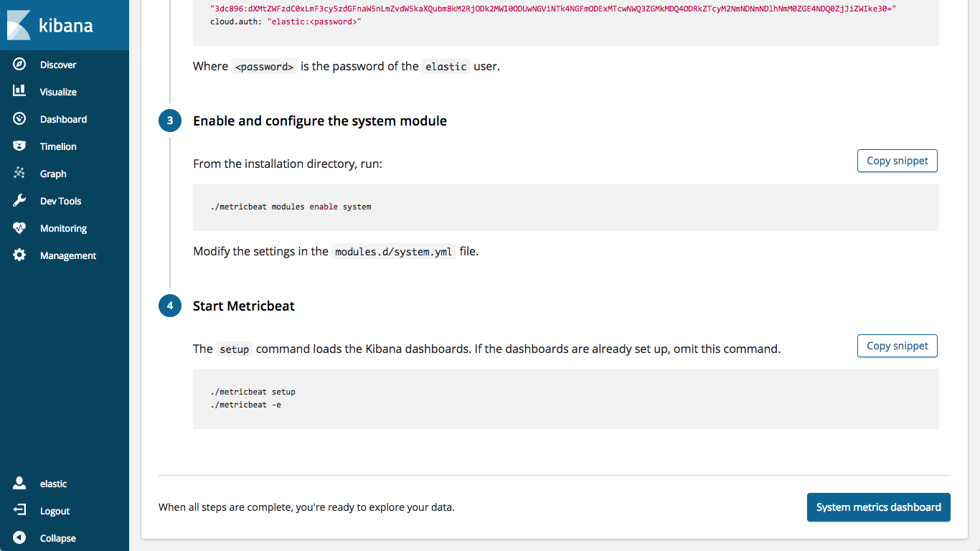
Task: Click the Collapse label in sidebar
Action: coord(58,538)
